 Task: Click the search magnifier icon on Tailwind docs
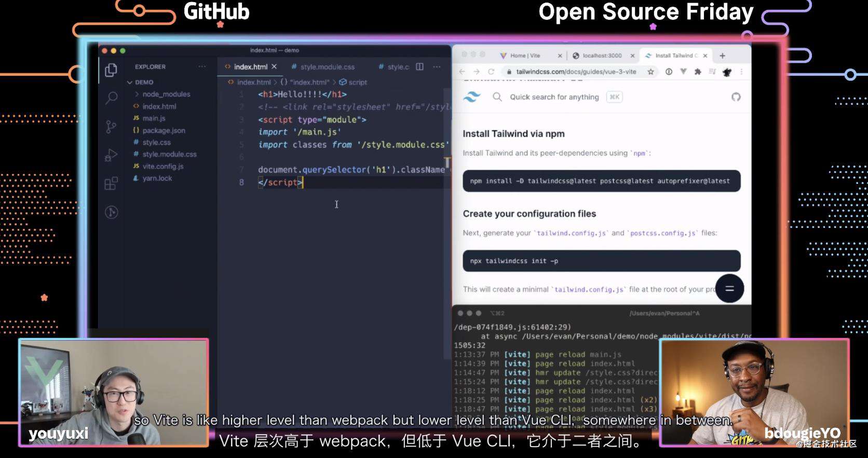coord(497,97)
